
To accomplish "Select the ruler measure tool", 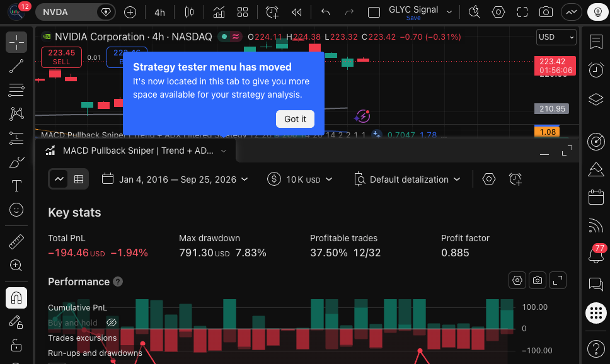I will 16,241.
